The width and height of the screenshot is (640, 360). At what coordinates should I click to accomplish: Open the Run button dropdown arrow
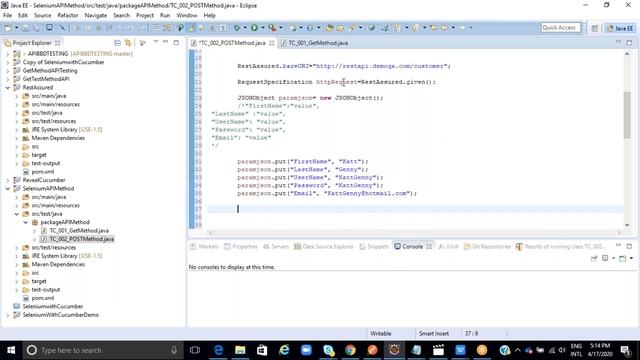click(262, 28)
